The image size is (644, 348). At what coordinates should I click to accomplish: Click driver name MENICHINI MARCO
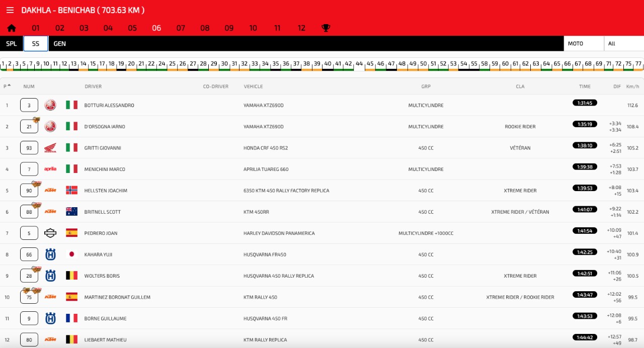tap(106, 169)
